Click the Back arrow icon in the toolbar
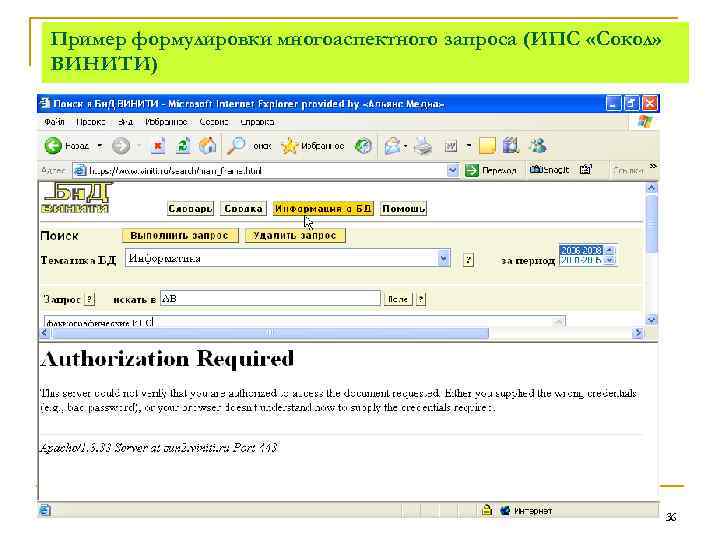Image resolution: width=720 pixels, height=540 pixels. [x=53, y=146]
